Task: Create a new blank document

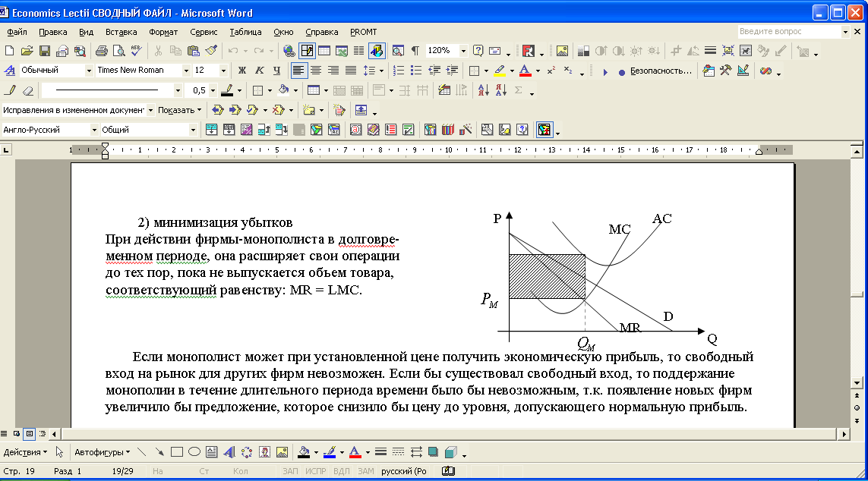Action: pos(9,51)
